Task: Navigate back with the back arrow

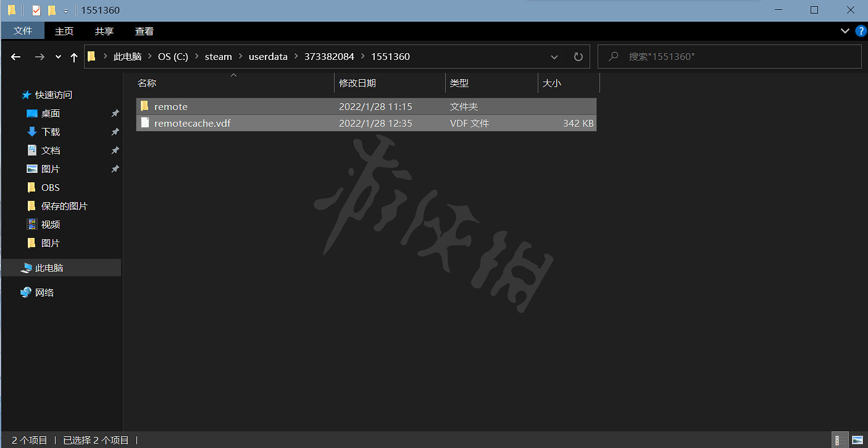Action: (15, 56)
